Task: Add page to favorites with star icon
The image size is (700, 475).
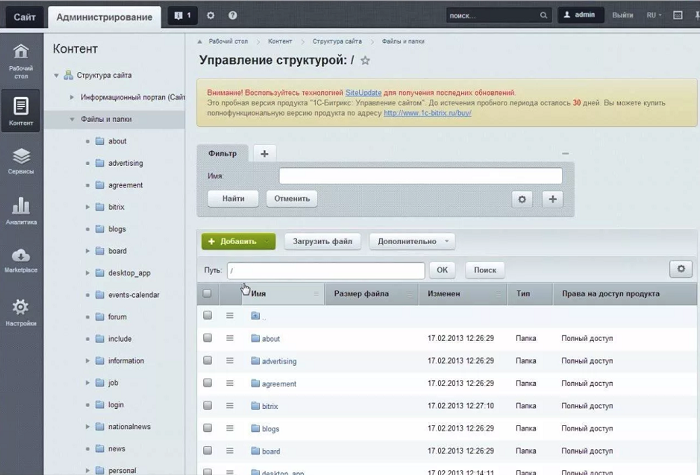Action: 365,60
